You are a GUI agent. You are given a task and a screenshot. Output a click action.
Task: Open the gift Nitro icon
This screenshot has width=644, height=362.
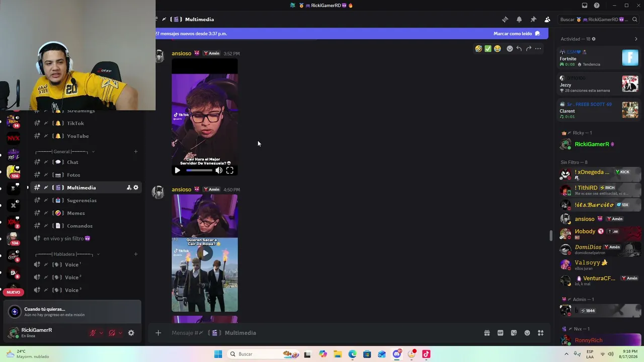[487, 333]
